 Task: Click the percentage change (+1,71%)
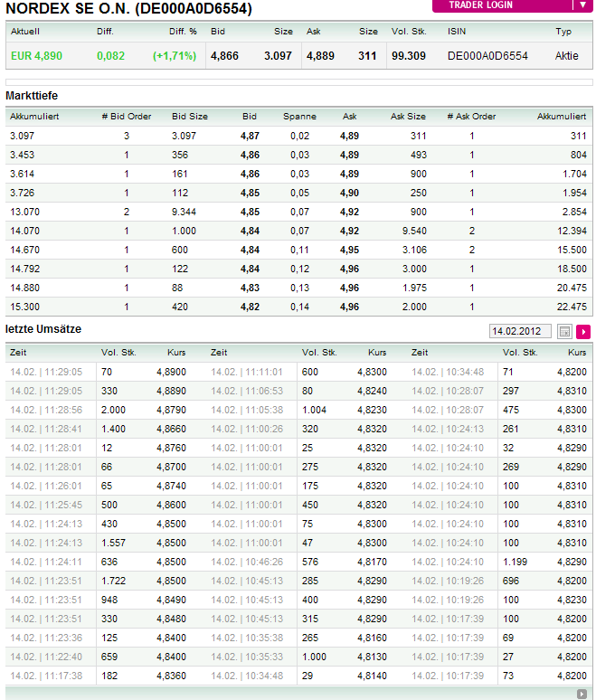(175, 56)
